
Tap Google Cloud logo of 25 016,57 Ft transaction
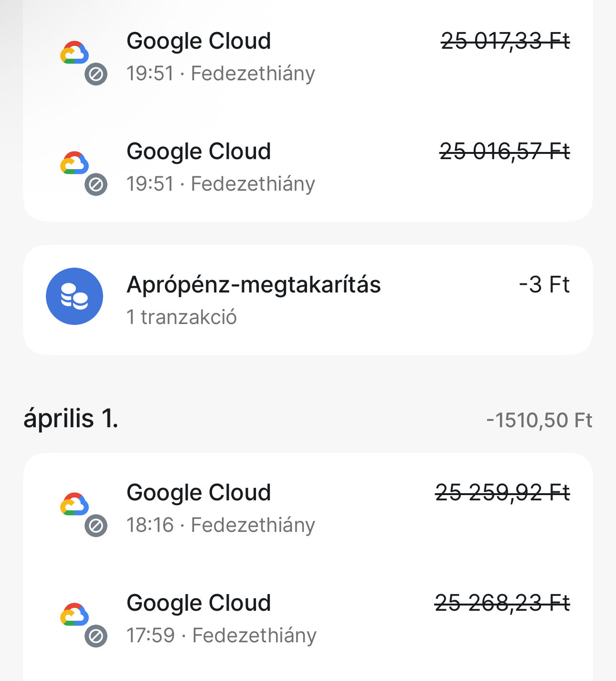coord(74,163)
